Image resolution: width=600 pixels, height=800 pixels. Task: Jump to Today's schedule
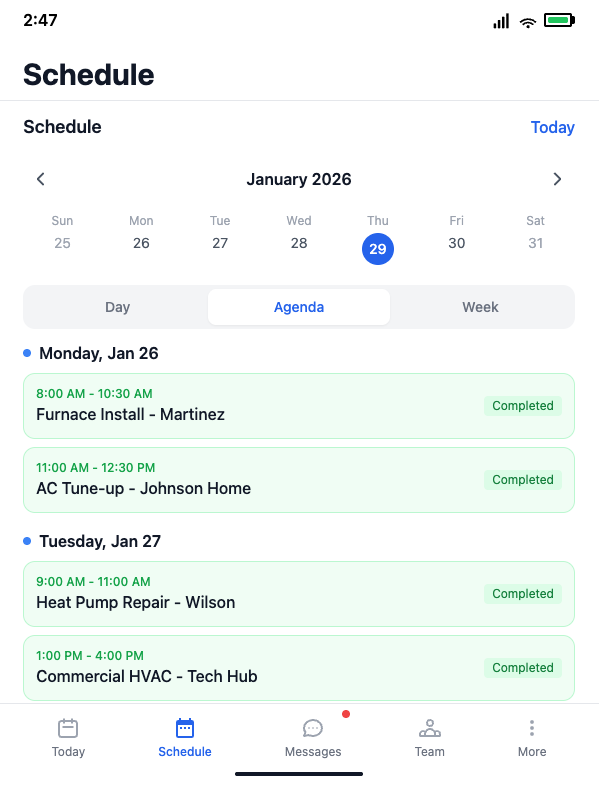pyautogui.click(x=552, y=127)
